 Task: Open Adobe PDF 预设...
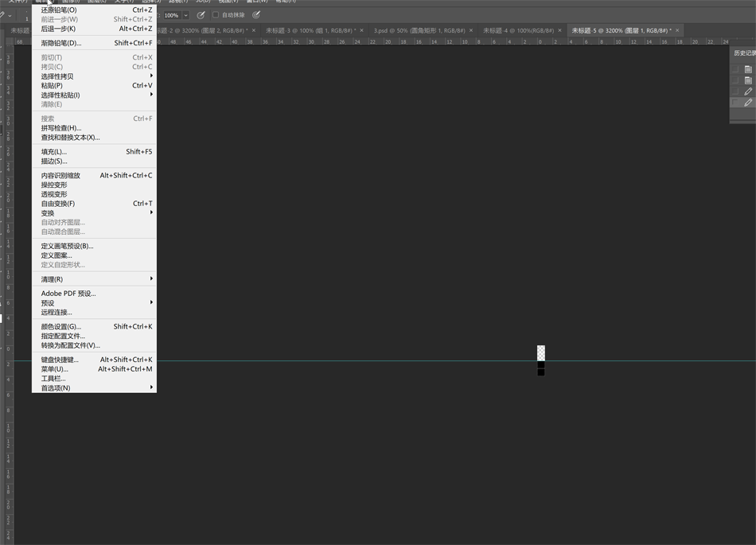pyautogui.click(x=94, y=293)
